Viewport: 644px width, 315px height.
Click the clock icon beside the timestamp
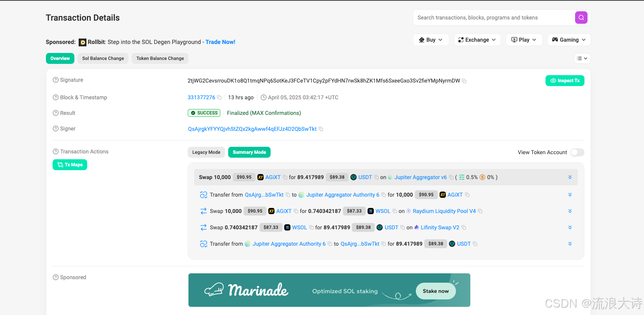[264, 97]
